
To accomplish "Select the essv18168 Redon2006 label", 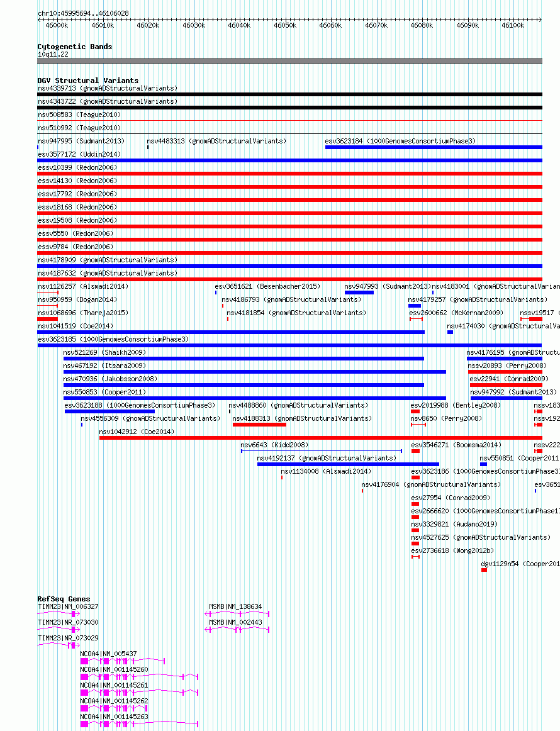I will point(77,207).
